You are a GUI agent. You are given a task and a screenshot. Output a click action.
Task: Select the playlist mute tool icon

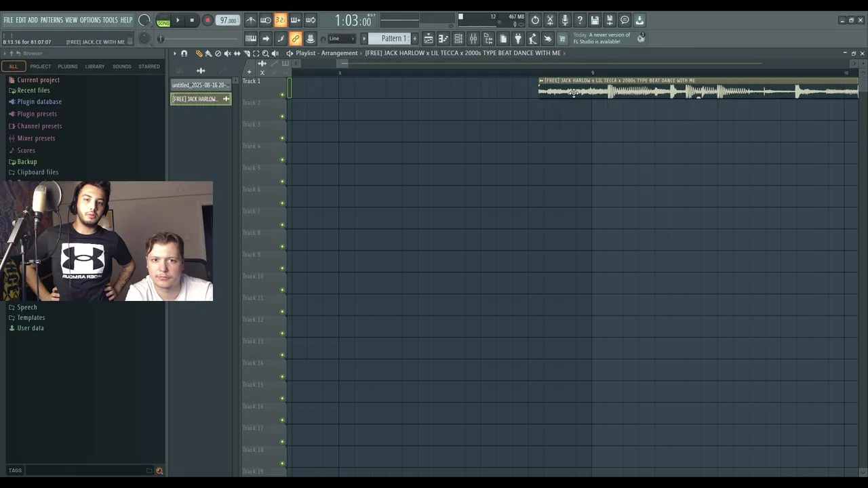point(227,53)
